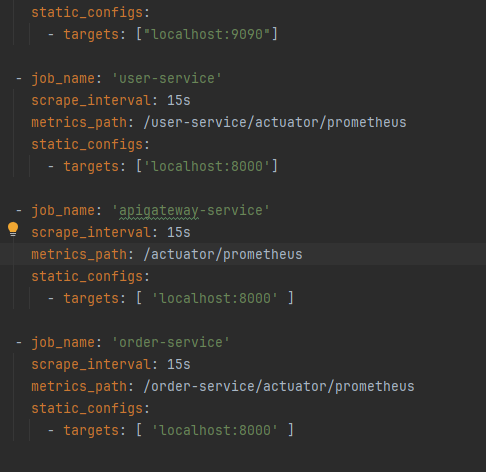
Task: Click metrics_path key in user-service block
Action: point(79,123)
